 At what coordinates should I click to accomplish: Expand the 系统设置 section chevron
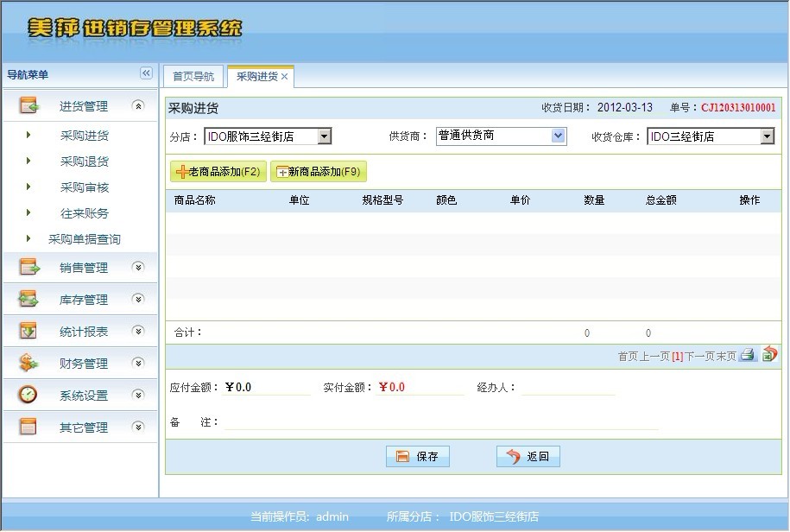tap(137, 395)
